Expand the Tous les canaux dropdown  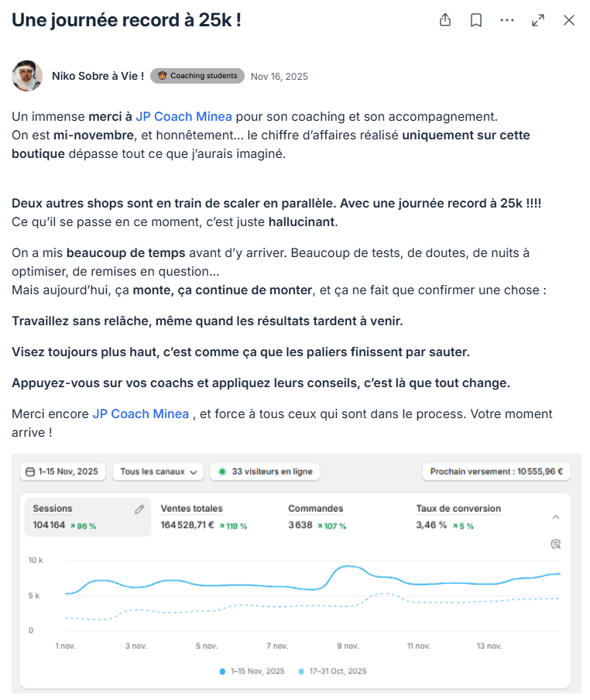[x=158, y=472]
